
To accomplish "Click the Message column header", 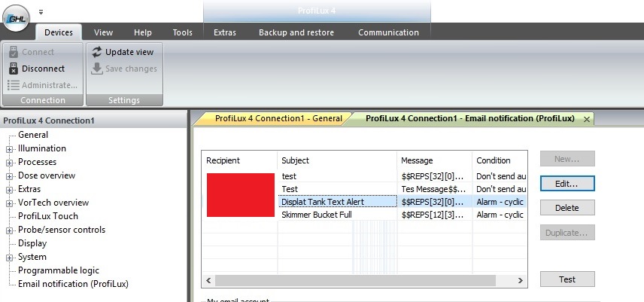I will pyautogui.click(x=435, y=160).
